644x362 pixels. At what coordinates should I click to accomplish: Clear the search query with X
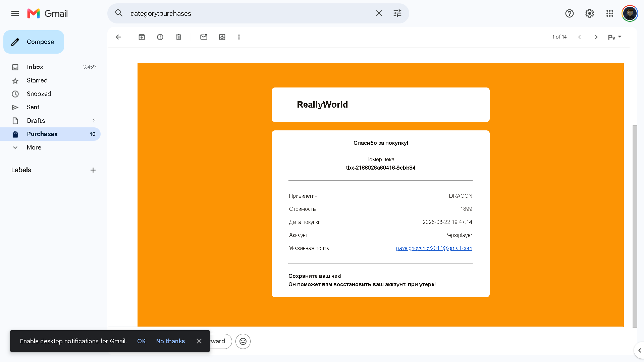point(379,13)
